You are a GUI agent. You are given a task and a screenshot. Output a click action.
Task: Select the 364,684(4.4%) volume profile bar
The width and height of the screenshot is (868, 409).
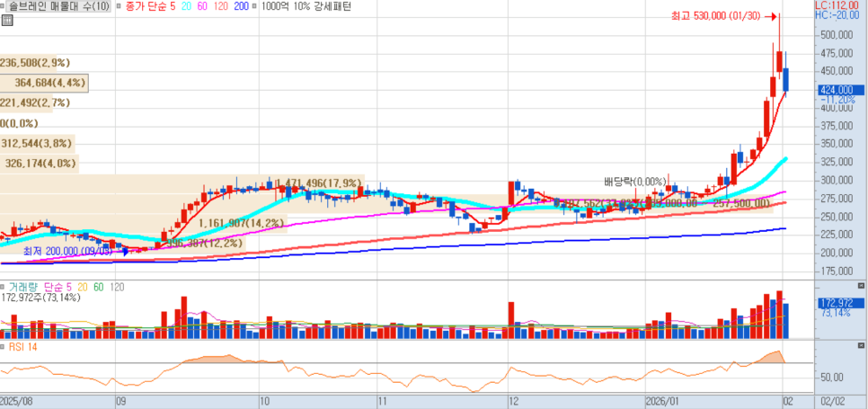(44, 83)
